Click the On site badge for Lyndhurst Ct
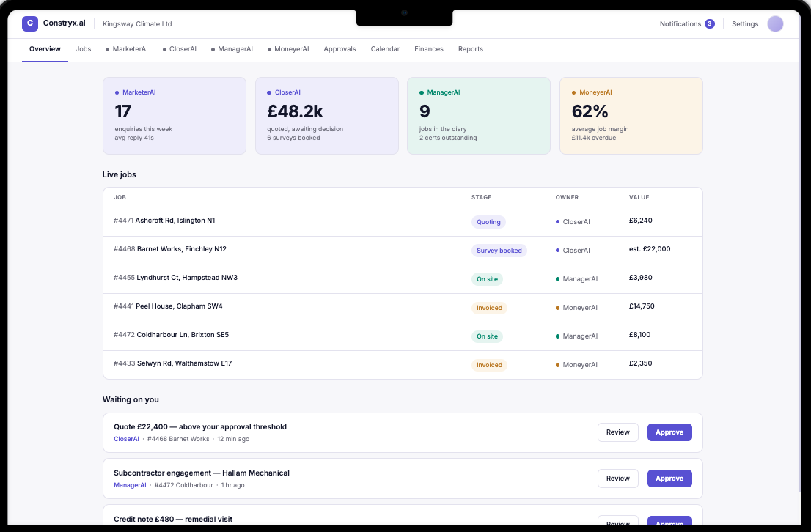The width and height of the screenshot is (811, 532). (x=487, y=279)
